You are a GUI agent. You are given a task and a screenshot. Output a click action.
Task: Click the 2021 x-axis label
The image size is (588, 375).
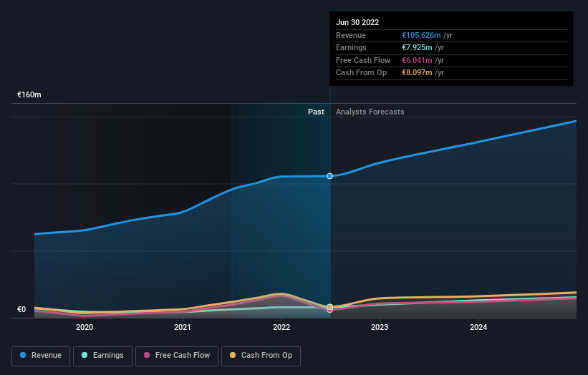click(182, 328)
